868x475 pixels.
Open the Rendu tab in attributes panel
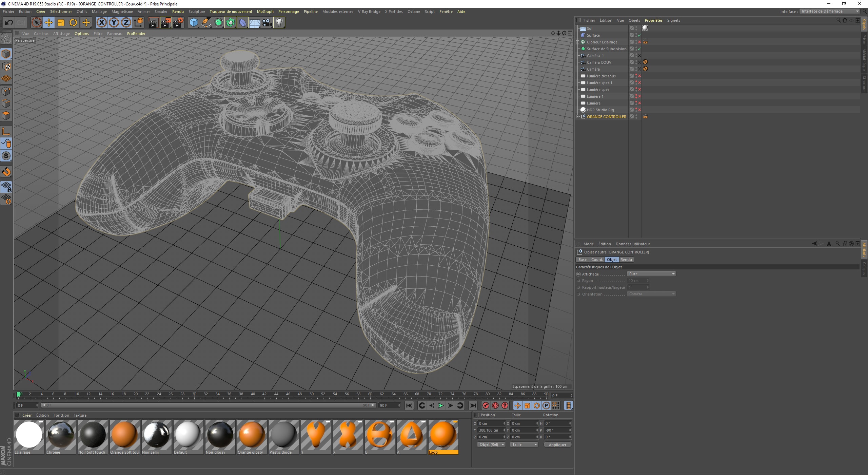pos(626,260)
